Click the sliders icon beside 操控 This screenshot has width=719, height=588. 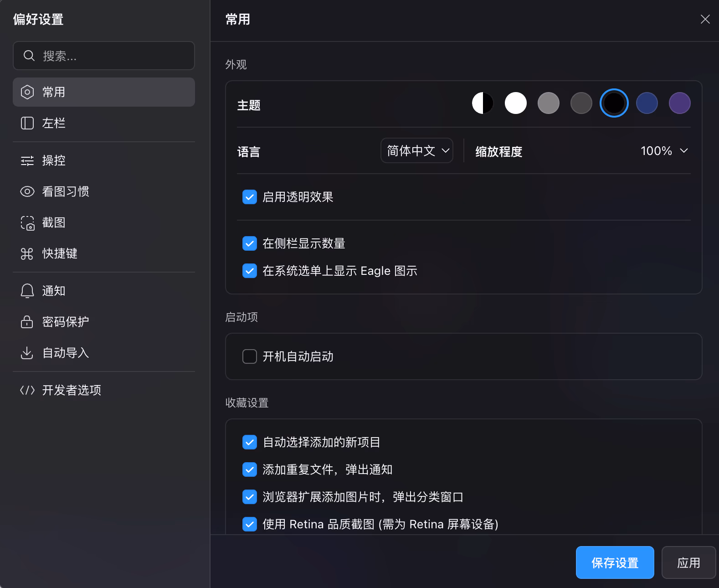[x=27, y=160]
